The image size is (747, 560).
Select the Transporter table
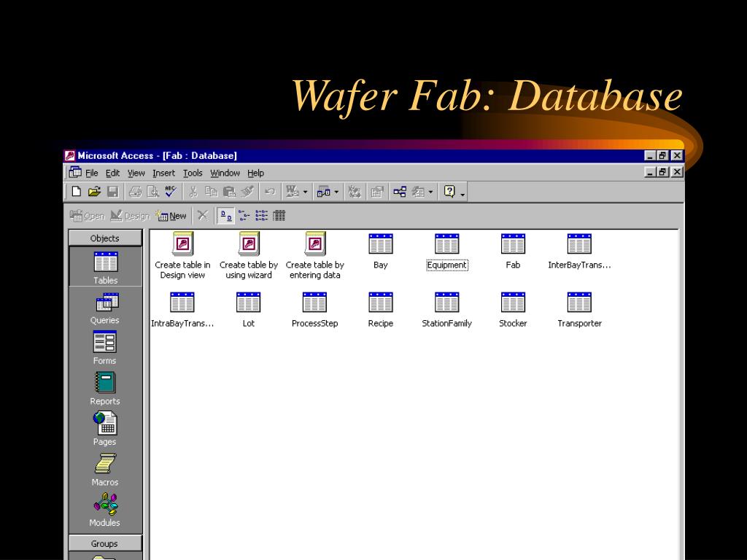click(579, 310)
